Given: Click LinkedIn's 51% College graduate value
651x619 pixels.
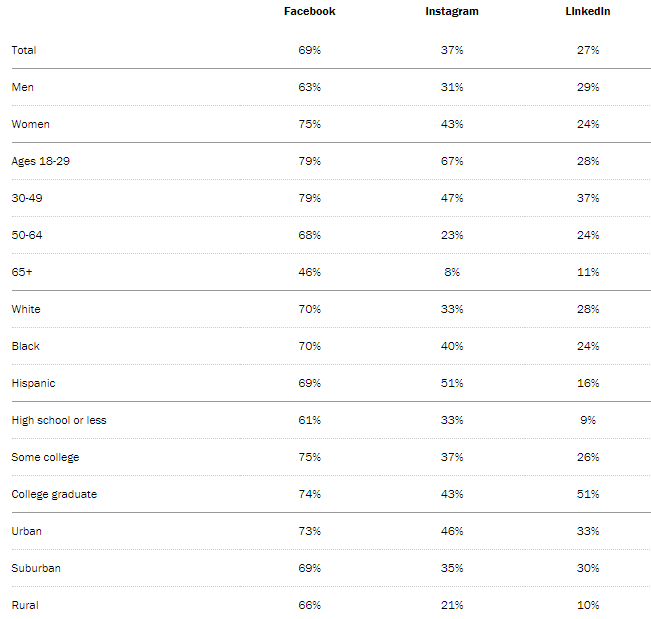Looking at the screenshot, I should tap(587, 494).
